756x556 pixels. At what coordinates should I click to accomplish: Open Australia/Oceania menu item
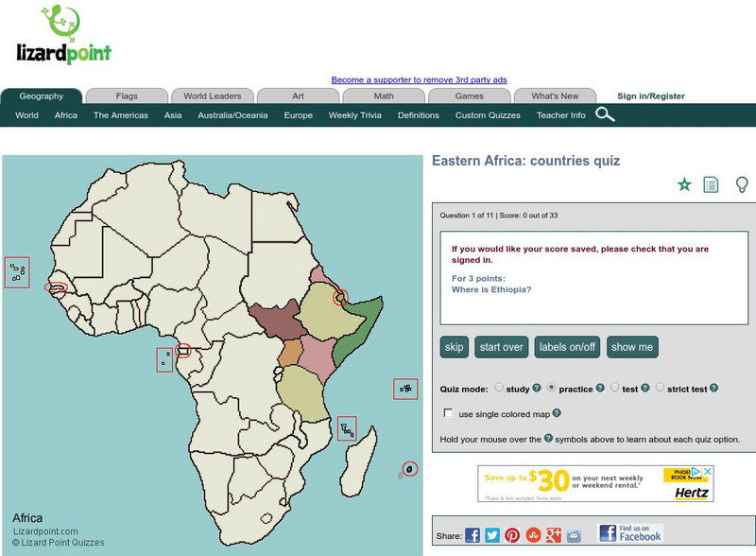[232, 115]
